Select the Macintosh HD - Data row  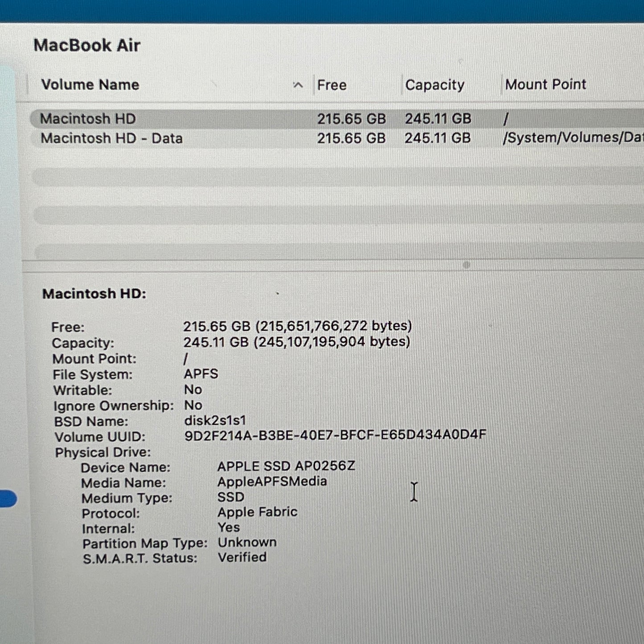tap(337, 138)
